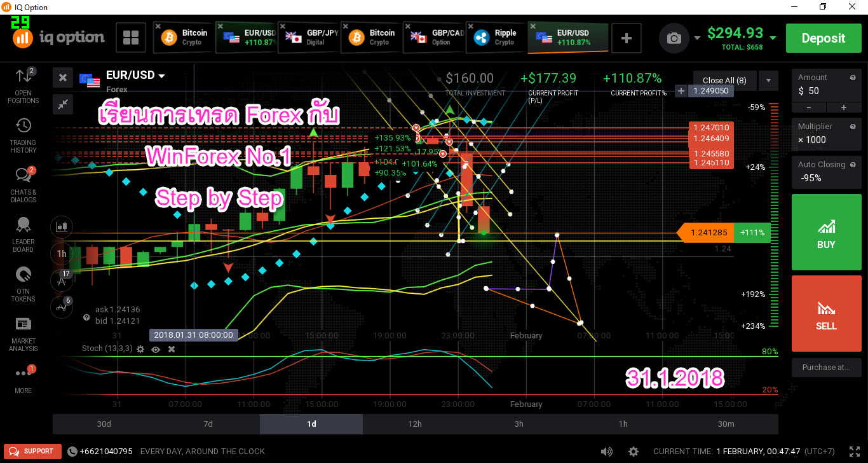This screenshot has height=463, width=868.
Task: Select the 30m timeframe
Action: pos(726,424)
